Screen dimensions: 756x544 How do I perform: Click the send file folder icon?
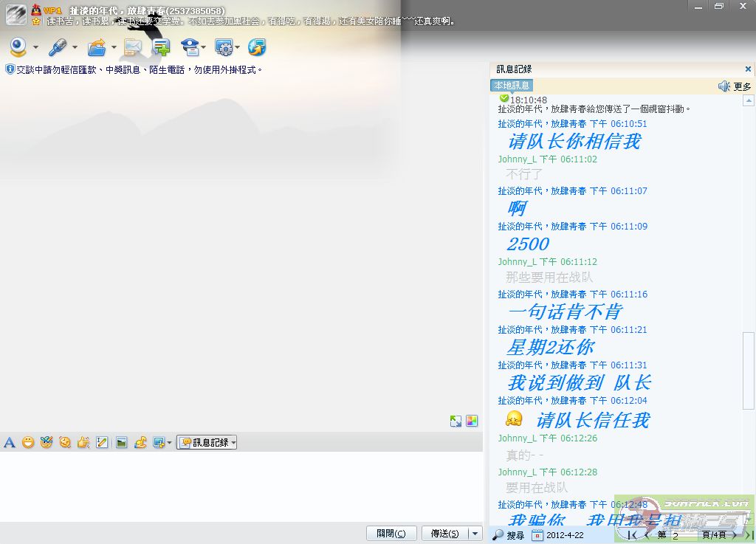(x=96, y=48)
